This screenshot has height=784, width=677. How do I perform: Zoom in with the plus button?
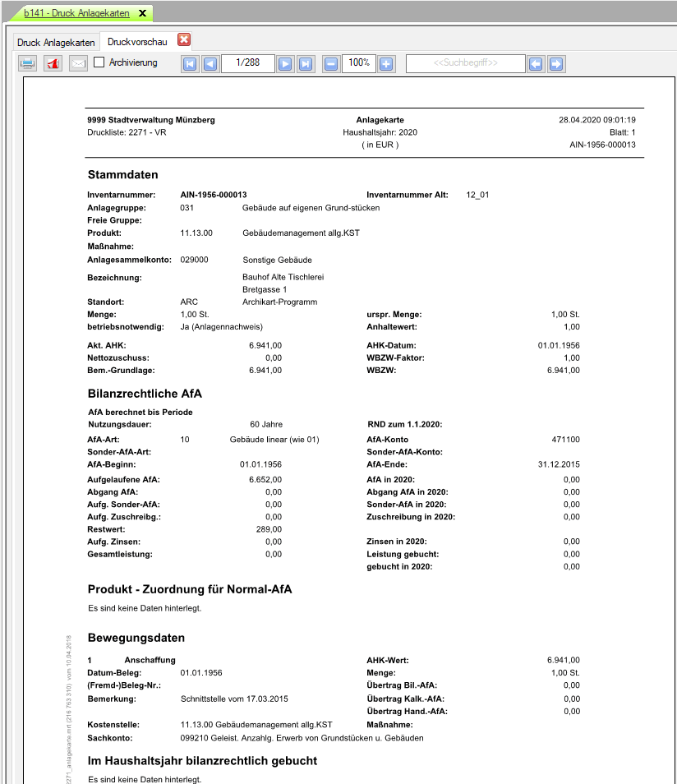coord(386,63)
